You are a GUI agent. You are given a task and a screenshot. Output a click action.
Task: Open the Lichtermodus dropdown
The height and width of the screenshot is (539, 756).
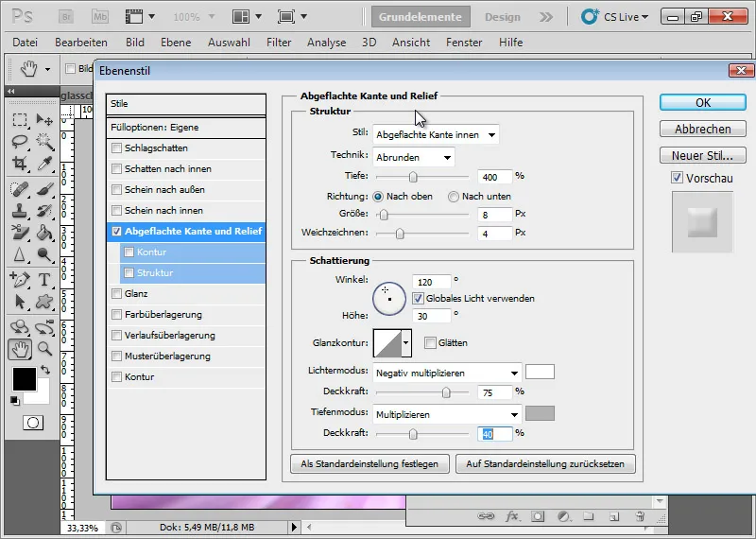(x=447, y=373)
